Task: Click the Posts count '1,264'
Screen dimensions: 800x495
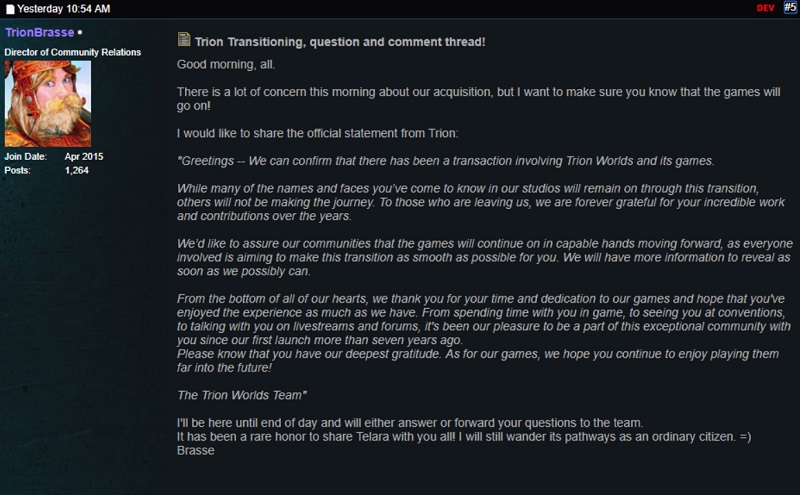Action: tap(77, 171)
